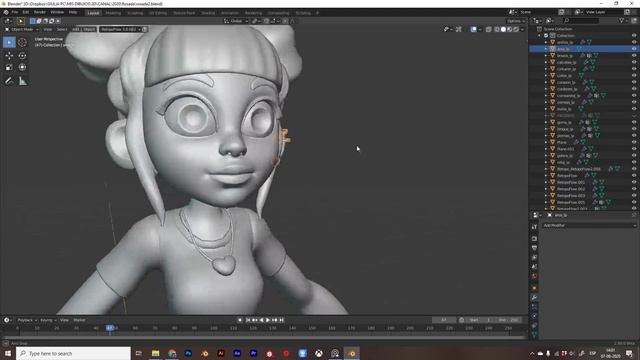The height and width of the screenshot is (360, 640).
Task: Open the timeline Marker menu
Action: click(x=79, y=320)
